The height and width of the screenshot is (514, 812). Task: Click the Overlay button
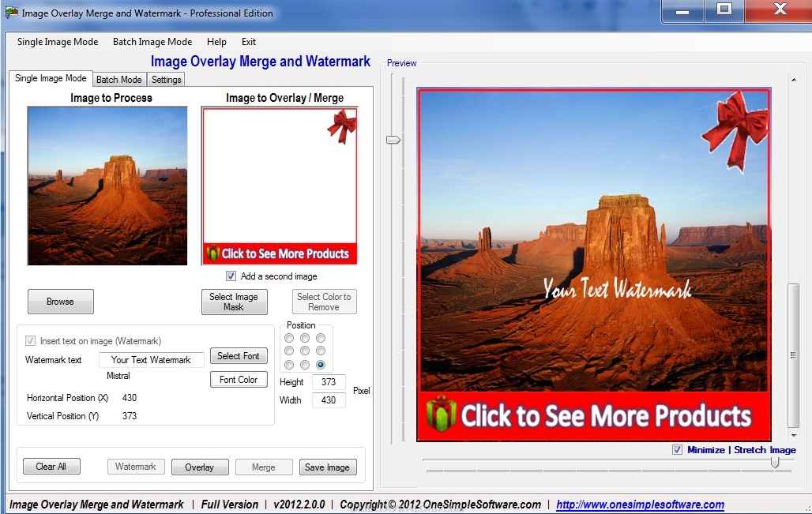click(x=200, y=467)
